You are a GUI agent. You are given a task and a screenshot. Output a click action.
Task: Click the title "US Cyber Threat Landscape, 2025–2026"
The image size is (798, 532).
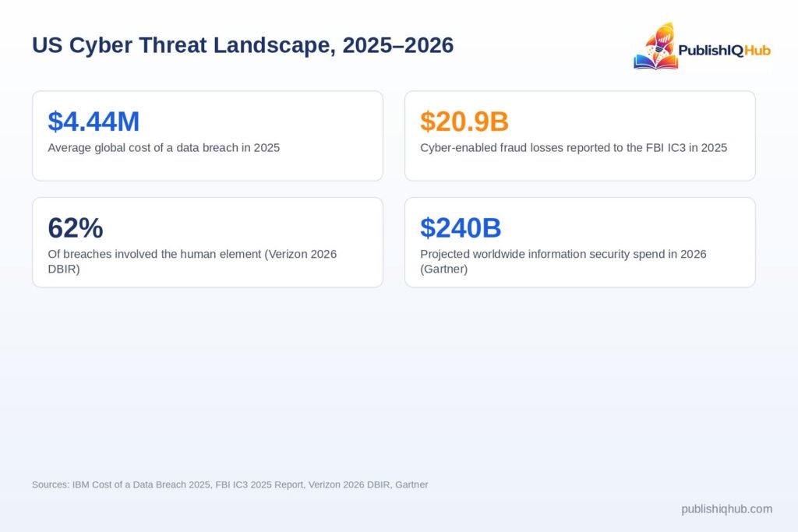click(x=243, y=44)
